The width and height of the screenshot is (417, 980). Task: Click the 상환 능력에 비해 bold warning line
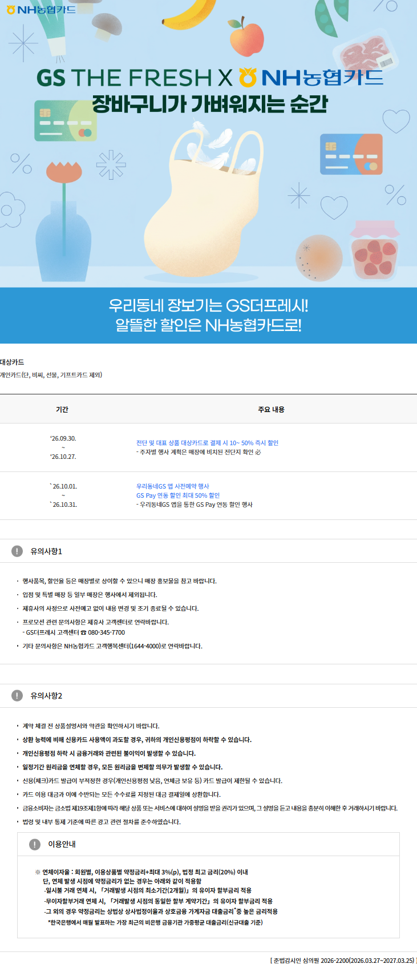[x=137, y=740]
